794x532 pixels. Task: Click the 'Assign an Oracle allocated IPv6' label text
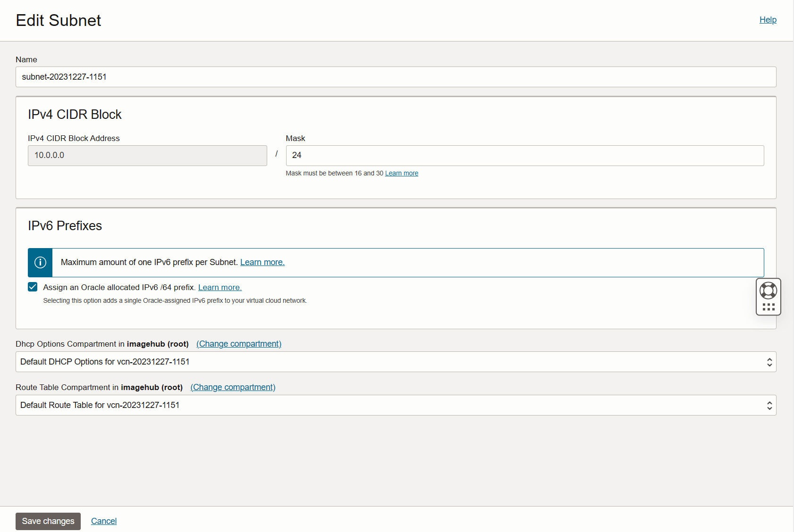(118, 287)
